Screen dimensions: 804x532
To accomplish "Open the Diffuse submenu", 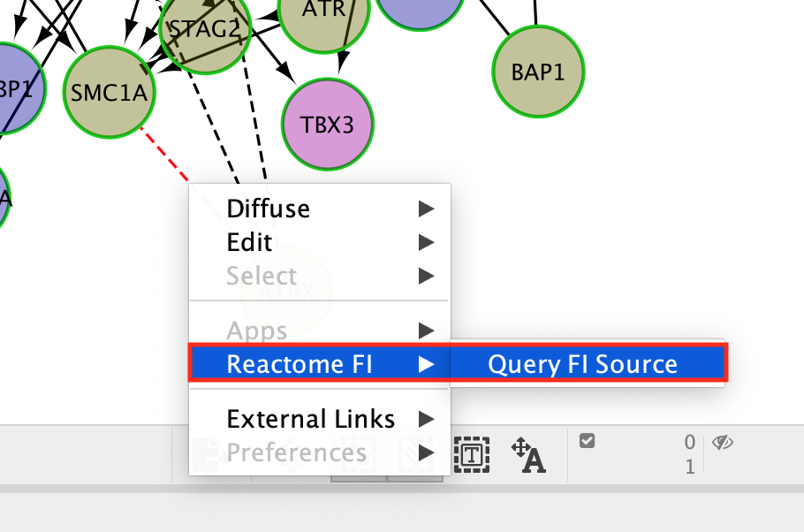I will click(269, 209).
